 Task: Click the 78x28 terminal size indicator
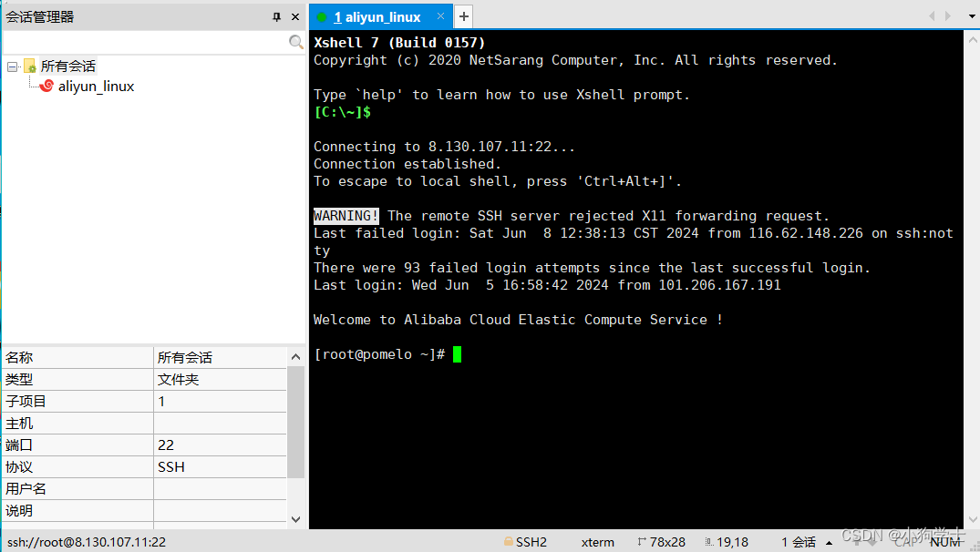[x=661, y=542]
